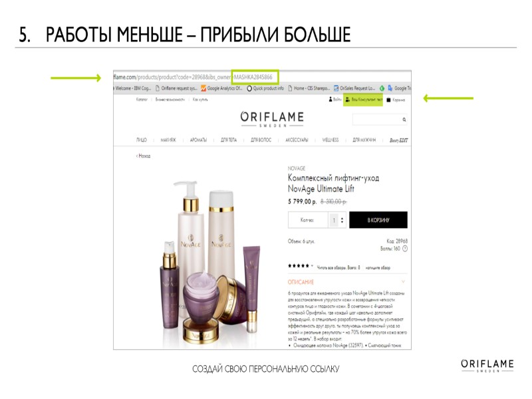
Task: Open the АРОМАТЫ category menu
Action: (198, 140)
